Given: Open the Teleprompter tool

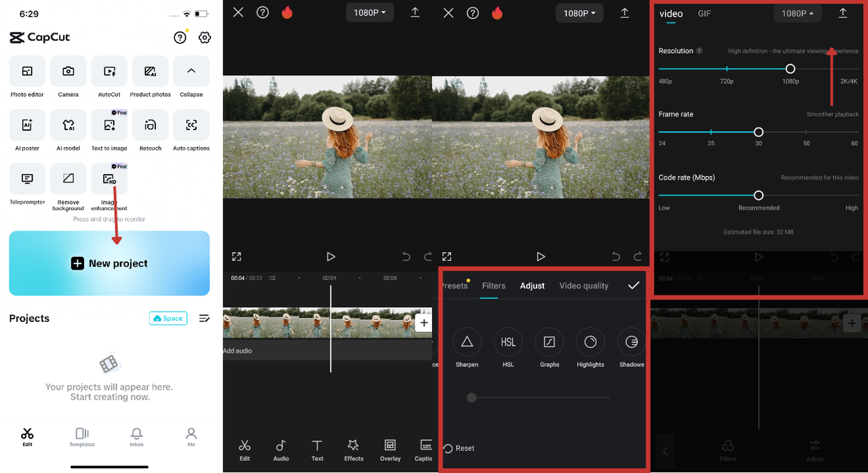Looking at the screenshot, I should [27, 184].
